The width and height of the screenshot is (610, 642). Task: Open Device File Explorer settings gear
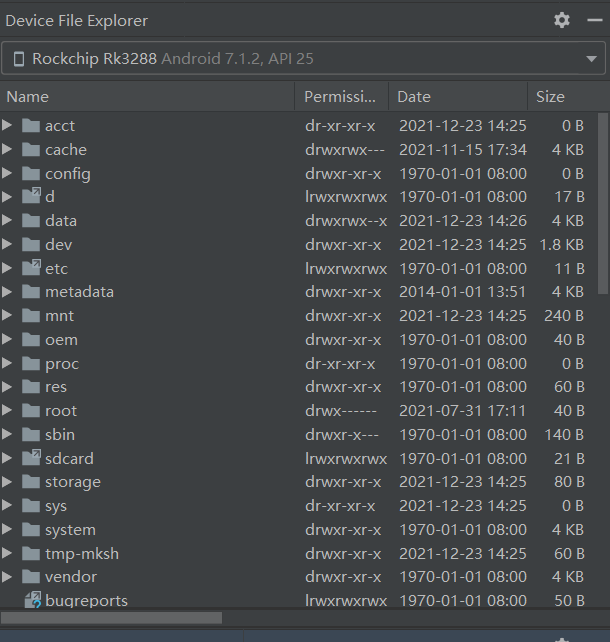coord(562,20)
